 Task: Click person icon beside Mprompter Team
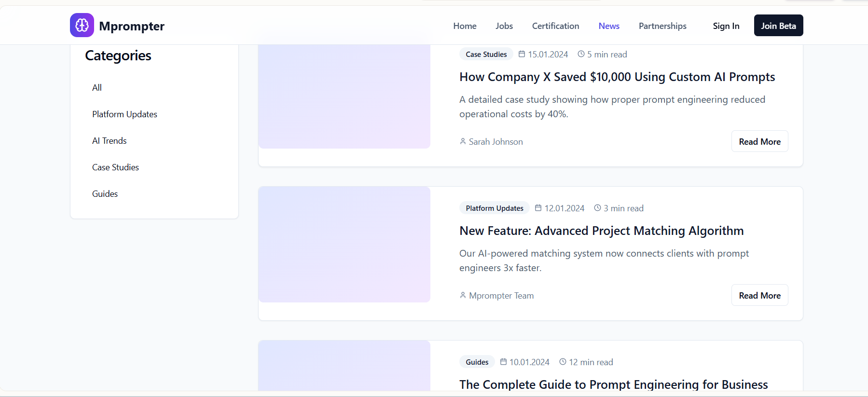[x=463, y=295]
